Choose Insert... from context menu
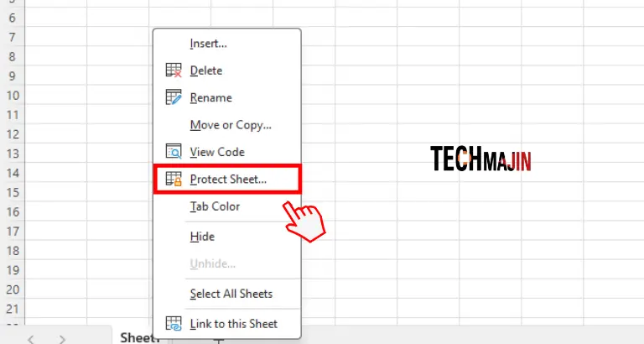644x344 pixels. [208, 44]
